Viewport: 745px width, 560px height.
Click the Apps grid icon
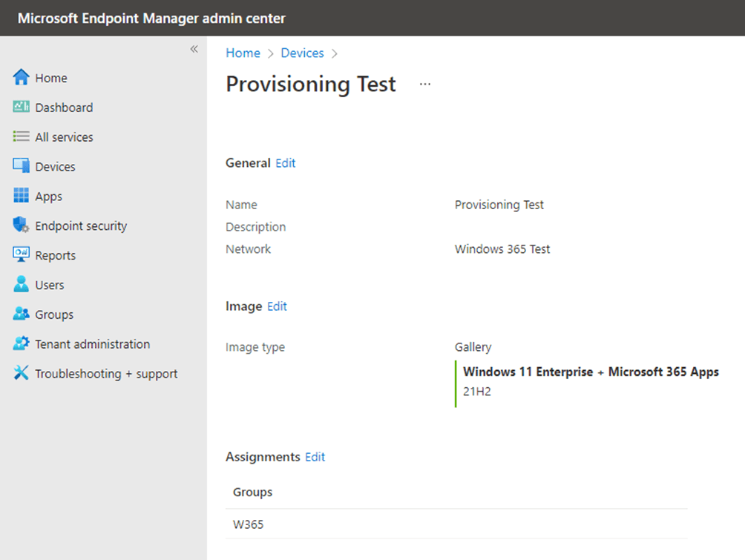[x=21, y=196]
